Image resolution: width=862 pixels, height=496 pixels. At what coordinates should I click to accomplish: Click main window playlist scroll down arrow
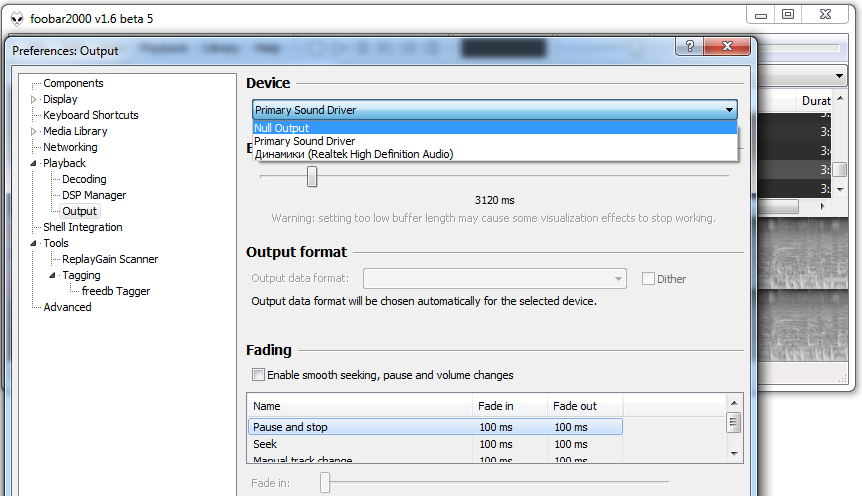(x=840, y=189)
